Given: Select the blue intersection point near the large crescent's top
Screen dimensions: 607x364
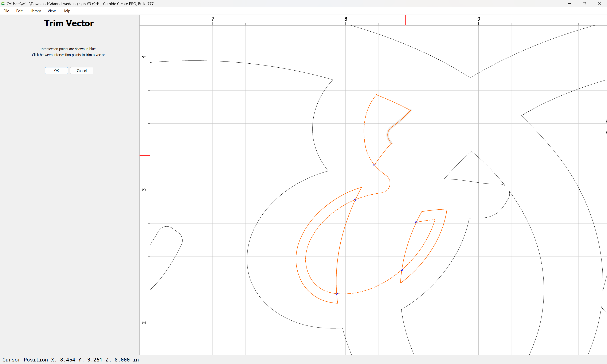Looking at the screenshot, I should click(355, 200).
